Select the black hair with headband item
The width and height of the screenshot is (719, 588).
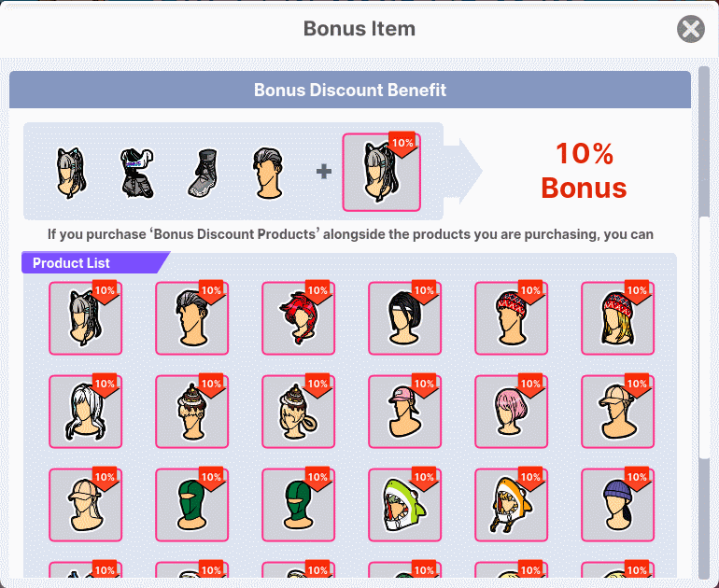point(404,317)
